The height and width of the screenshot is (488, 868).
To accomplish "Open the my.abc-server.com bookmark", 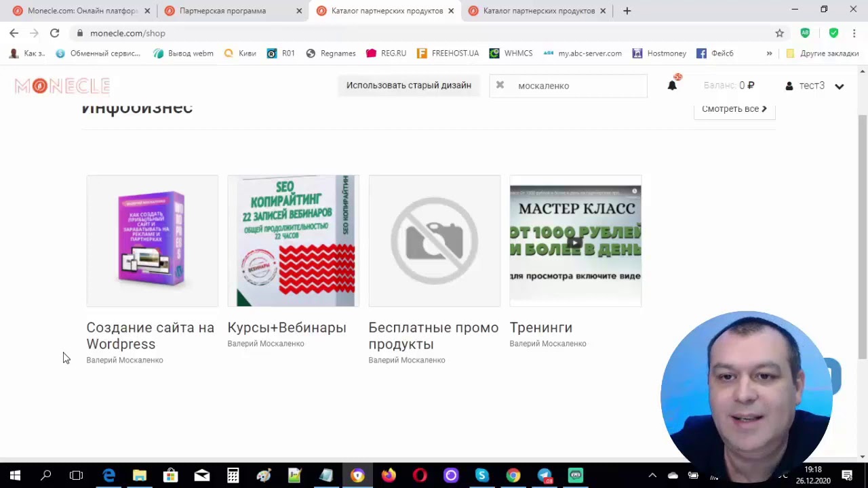I will pos(583,53).
